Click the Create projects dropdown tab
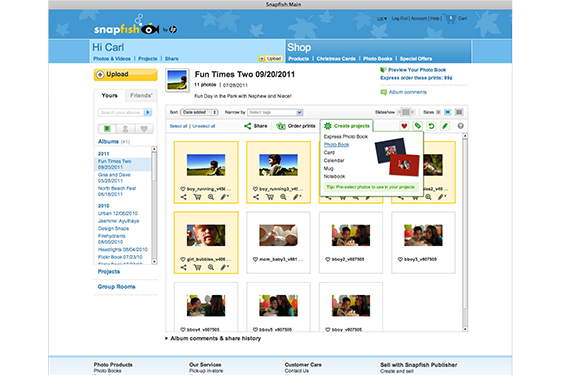Screen dimensions: 566x375 point(347,126)
